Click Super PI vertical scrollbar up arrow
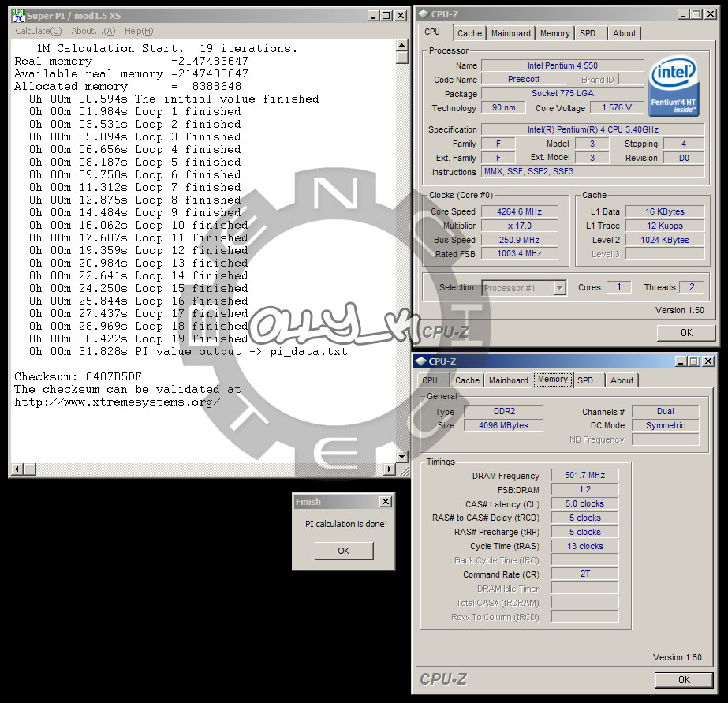The height and width of the screenshot is (703, 728). (402, 45)
